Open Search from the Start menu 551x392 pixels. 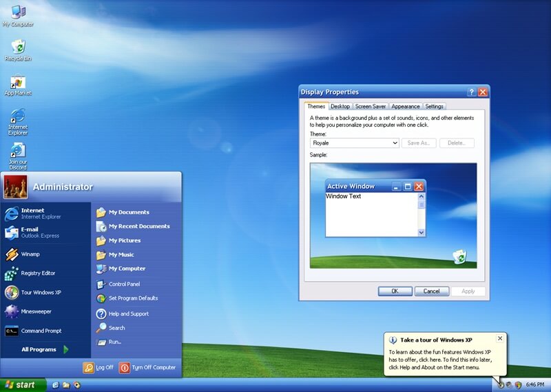[136, 328]
